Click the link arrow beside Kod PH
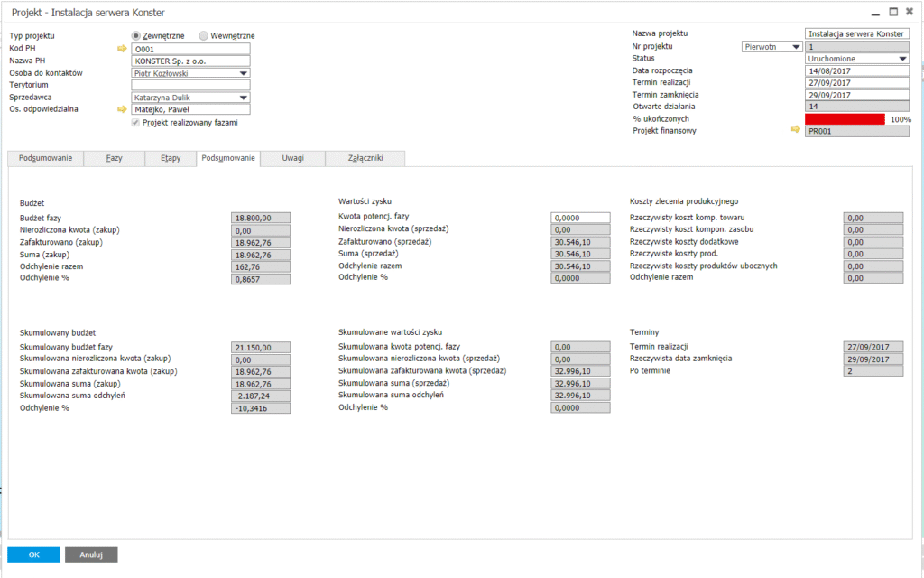This screenshot has width=924, height=578. click(x=123, y=49)
